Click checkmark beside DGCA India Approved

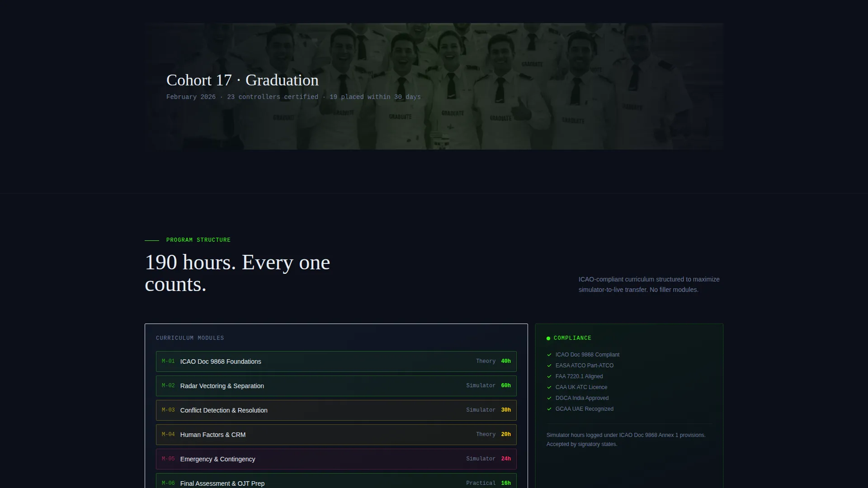click(x=549, y=398)
